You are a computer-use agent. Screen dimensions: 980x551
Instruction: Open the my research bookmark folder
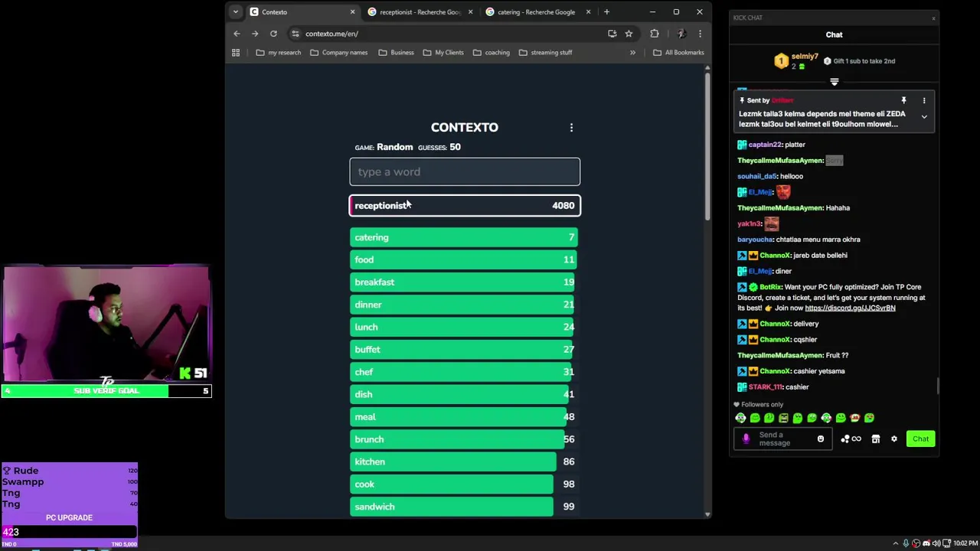tap(278, 53)
